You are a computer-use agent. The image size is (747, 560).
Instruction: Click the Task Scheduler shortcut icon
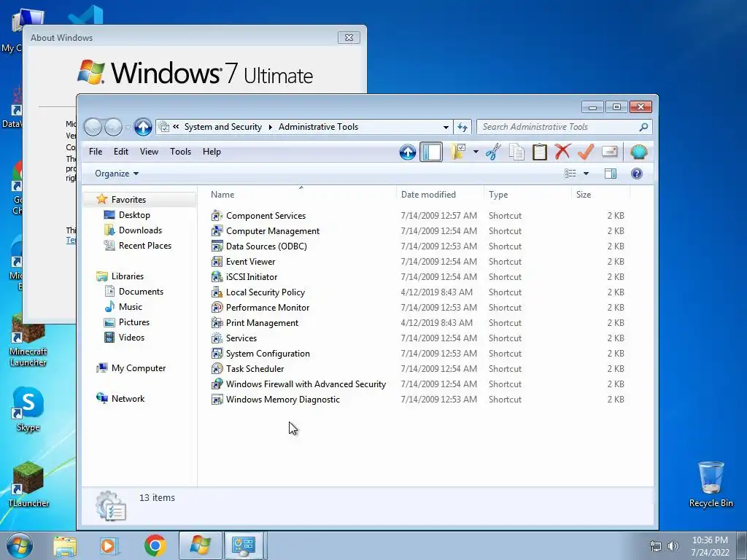pos(217,368)
